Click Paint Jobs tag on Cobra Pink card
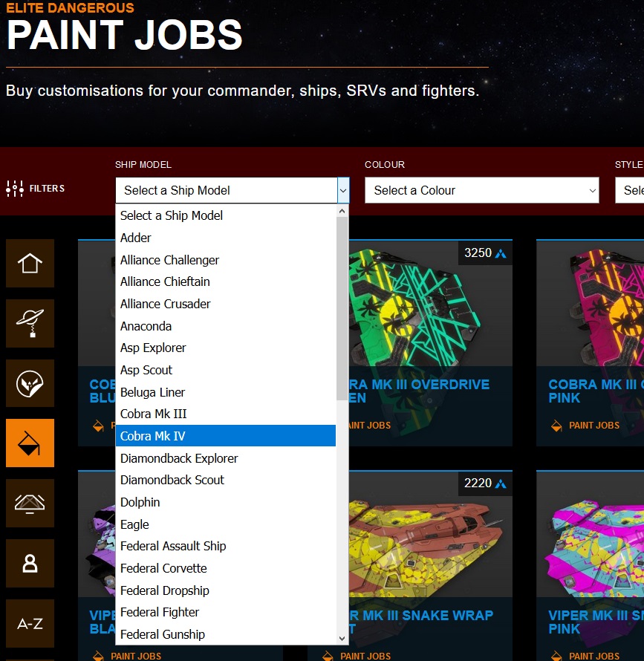 click(594, 426)
